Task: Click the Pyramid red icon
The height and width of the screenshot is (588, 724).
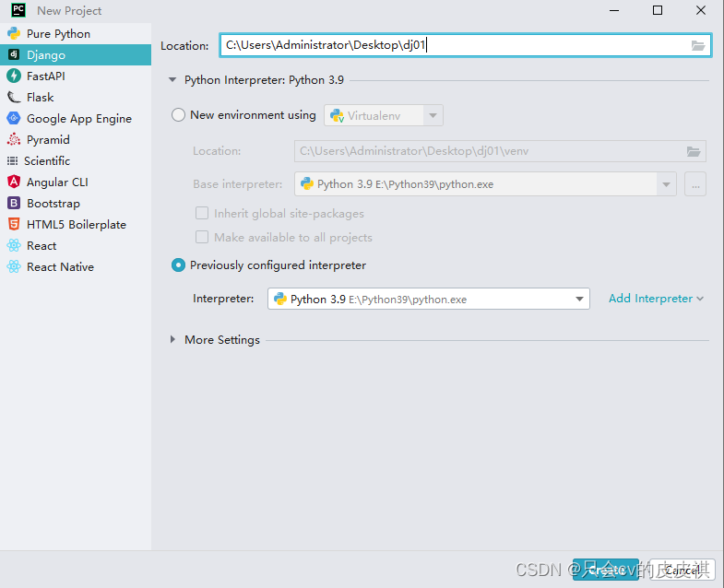Action: [x=14, y=139]
